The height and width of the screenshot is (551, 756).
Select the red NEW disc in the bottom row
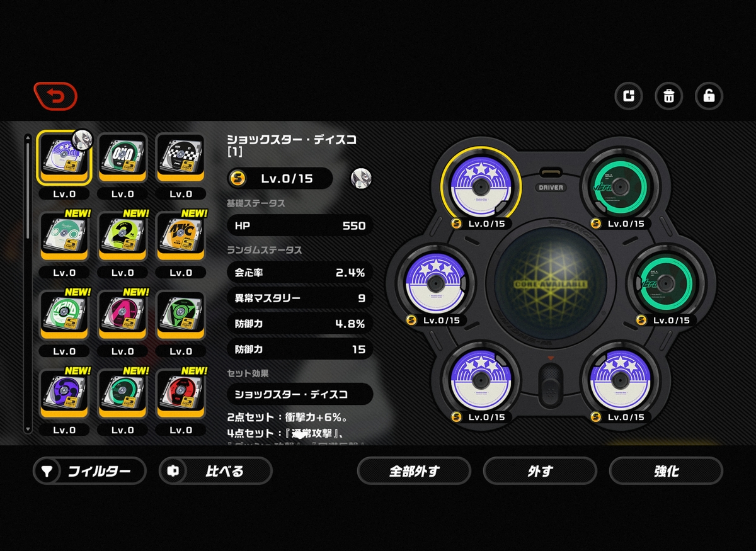click(x=181, y=394)
